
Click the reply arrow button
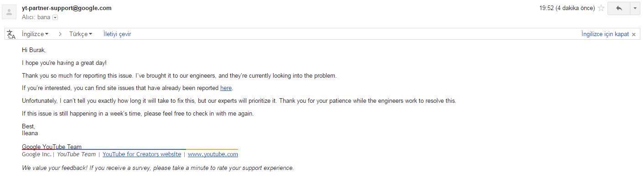(619, 8)
